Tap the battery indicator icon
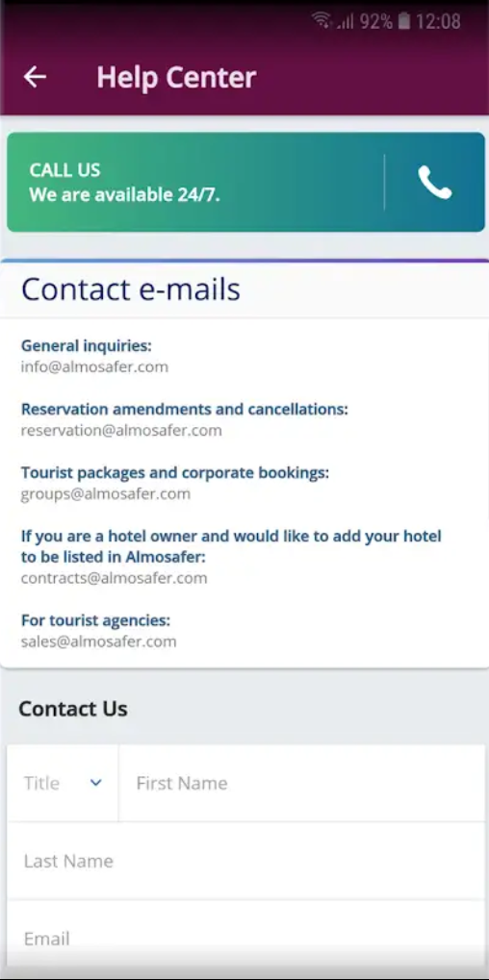The height and width of the screenshot is (980, 489). click(404, 21)
